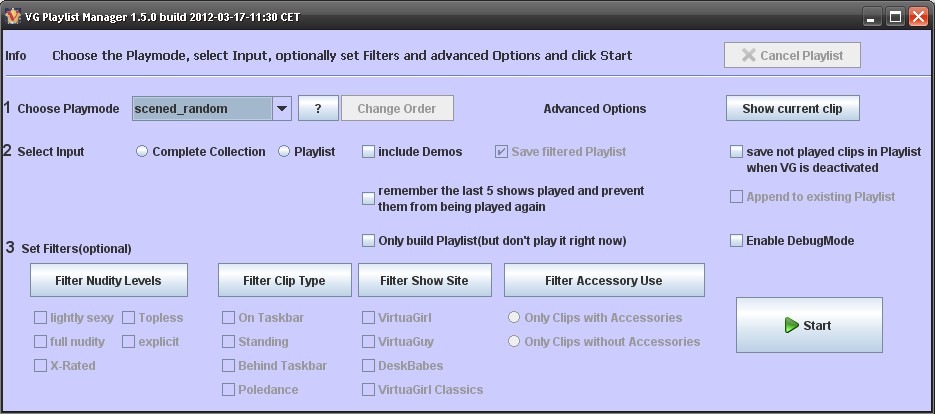Enable save not played clips in Playlist
The width and height of the screenshot is (935, 414).
(x=737, y=152)
